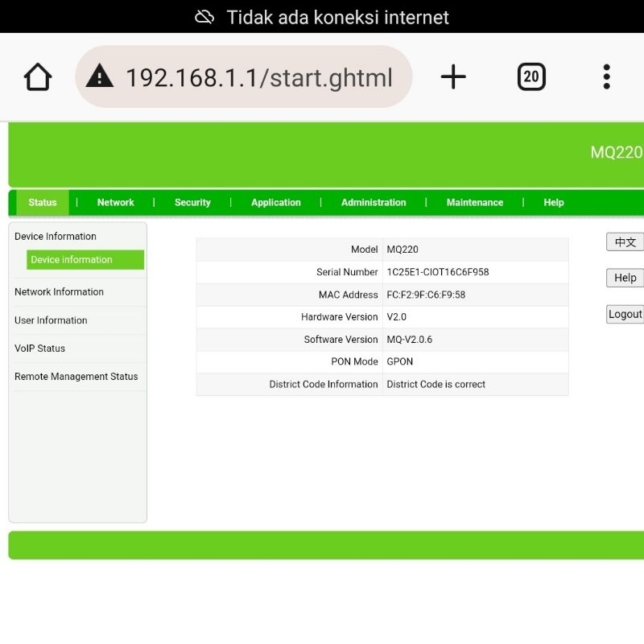
Task: Select PON Mode value GPON
Action: point(399,361)
